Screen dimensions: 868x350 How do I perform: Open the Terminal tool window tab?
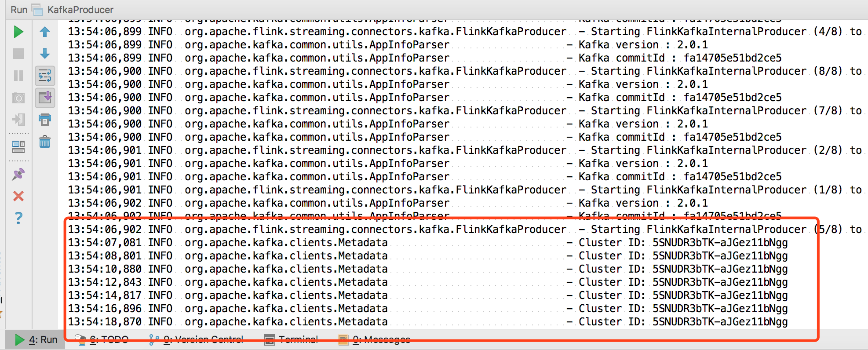pos(291,339)
